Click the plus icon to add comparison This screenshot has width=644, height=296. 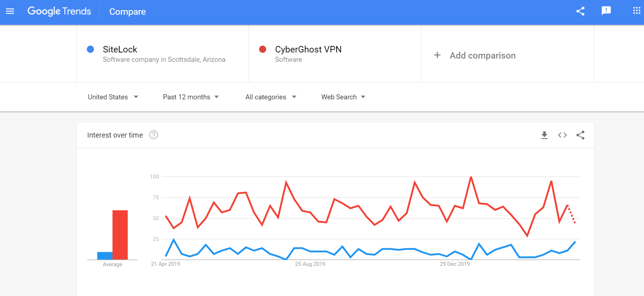(437, 55)
